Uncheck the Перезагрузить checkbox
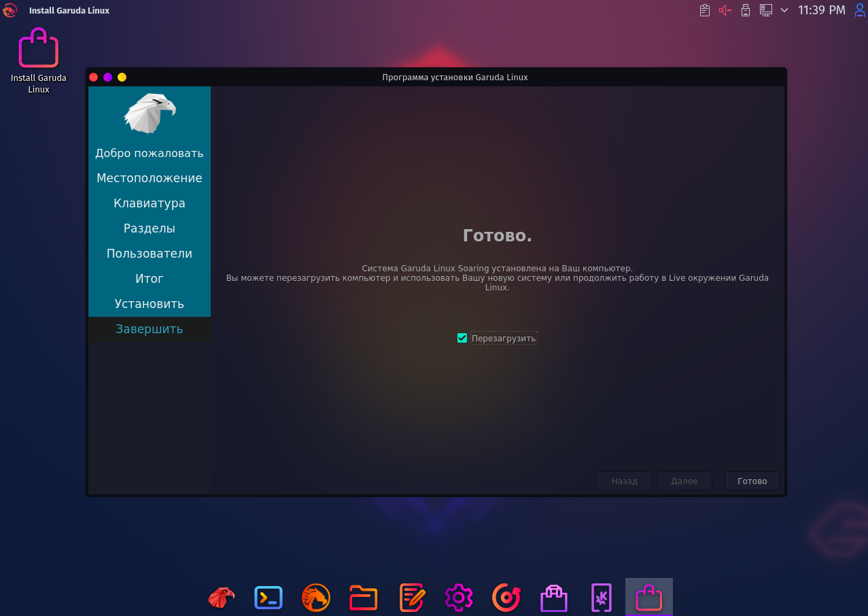Viewport: 868px width, 616px height. click(462, 338)
